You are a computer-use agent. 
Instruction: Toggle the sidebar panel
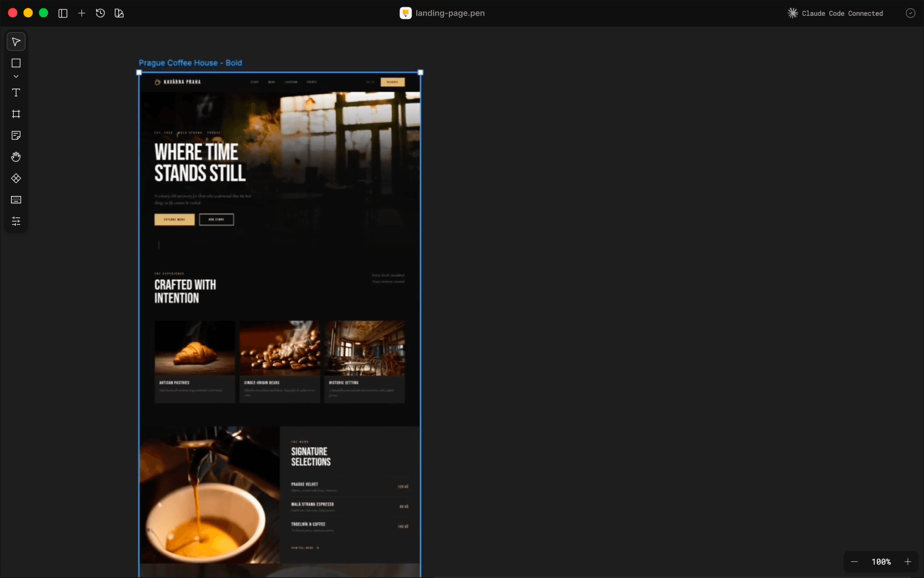(63, 13)
